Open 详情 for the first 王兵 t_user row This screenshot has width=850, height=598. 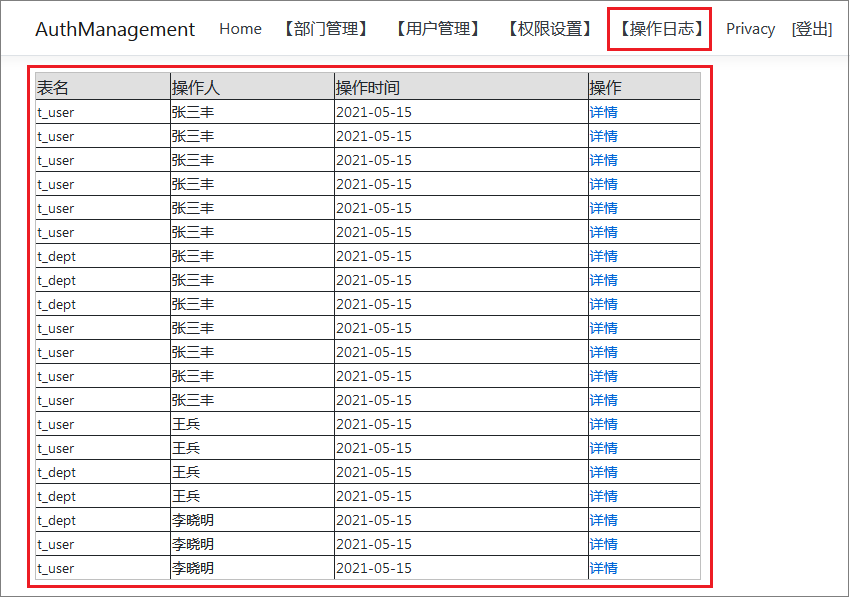tap(603, 424)
